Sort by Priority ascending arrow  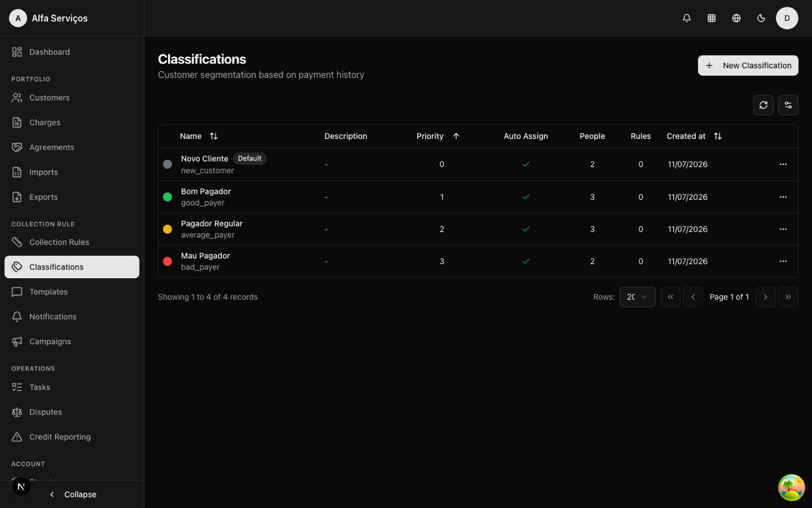pos(456,136)
